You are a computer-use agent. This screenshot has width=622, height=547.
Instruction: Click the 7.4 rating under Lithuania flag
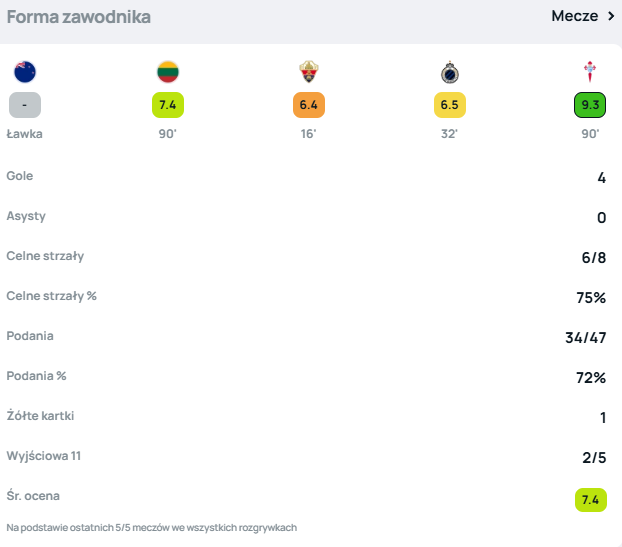coord(167,105)
